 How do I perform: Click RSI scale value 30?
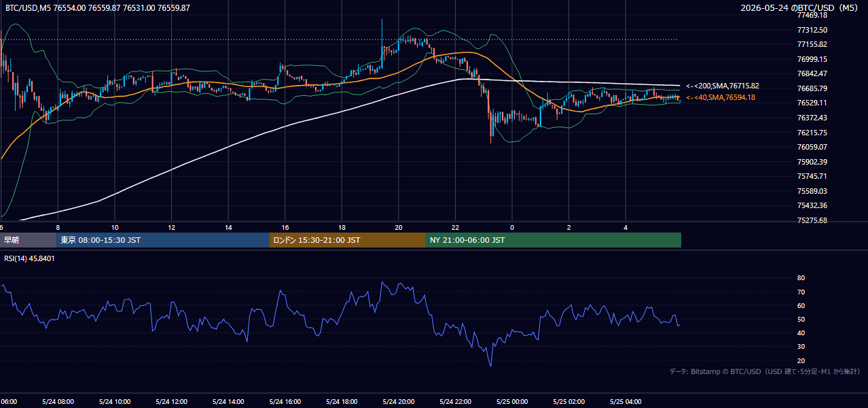(x=801, y=347)
